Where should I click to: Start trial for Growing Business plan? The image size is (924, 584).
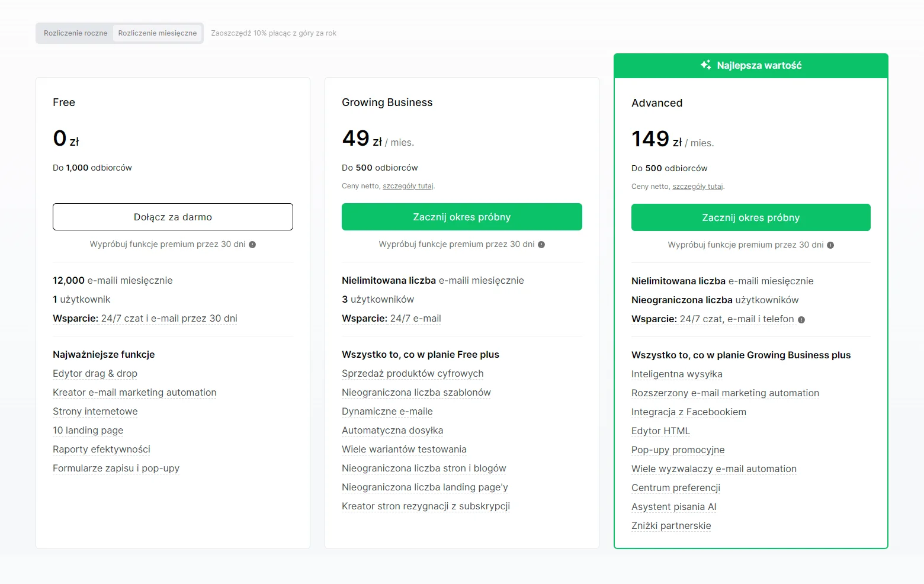coord(461,217)
